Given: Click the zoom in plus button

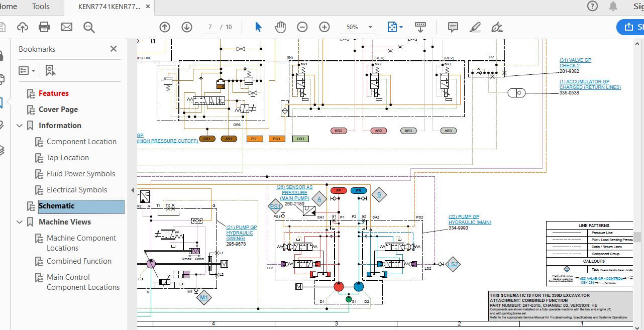Looking at the screenshot, I should tap(325, 27).
